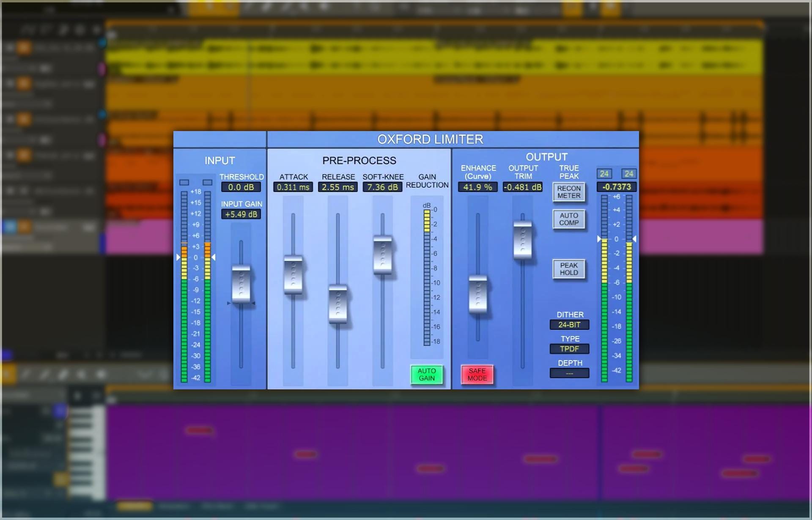This screenshot has height=520, width=812.
Task: Enable the RECON METER true peak button
Action: pos(569,192)
